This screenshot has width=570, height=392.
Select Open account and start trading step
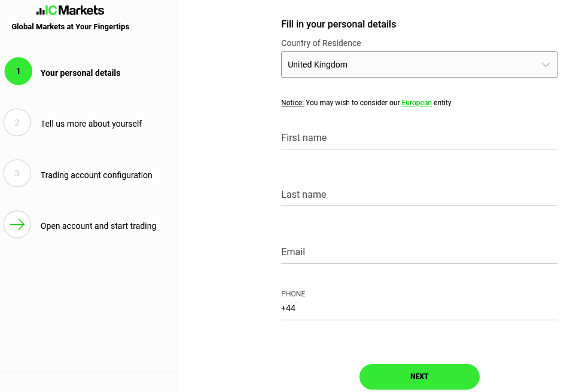pyautogui.click(x=98, y=226)
